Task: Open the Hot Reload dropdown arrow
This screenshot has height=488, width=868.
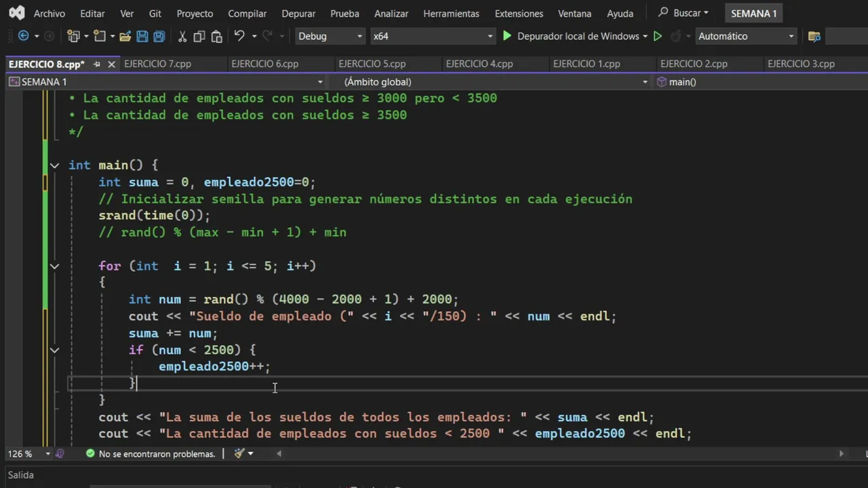Action: pos(688,36)
